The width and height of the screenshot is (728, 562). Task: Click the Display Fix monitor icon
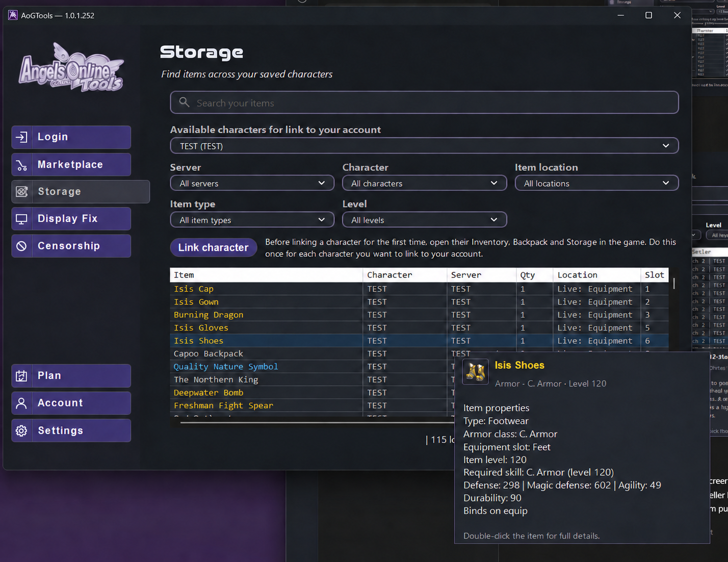[21, 219]
